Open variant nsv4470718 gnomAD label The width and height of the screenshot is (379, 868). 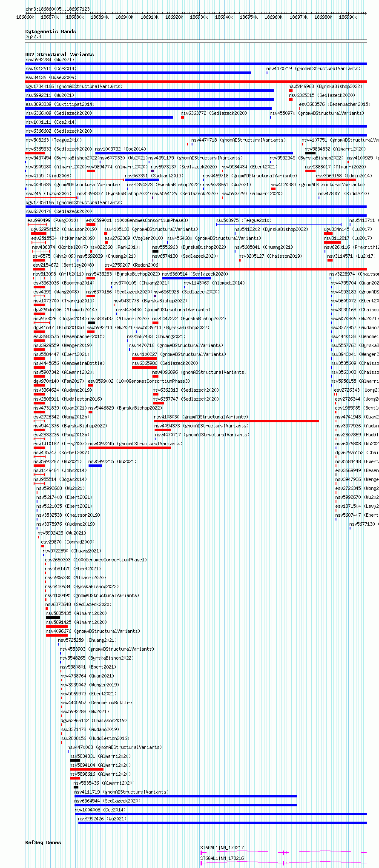pos(238,140)
